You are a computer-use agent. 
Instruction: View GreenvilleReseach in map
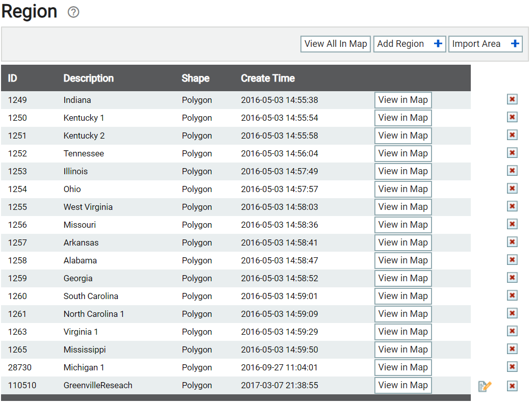point(403,385)
